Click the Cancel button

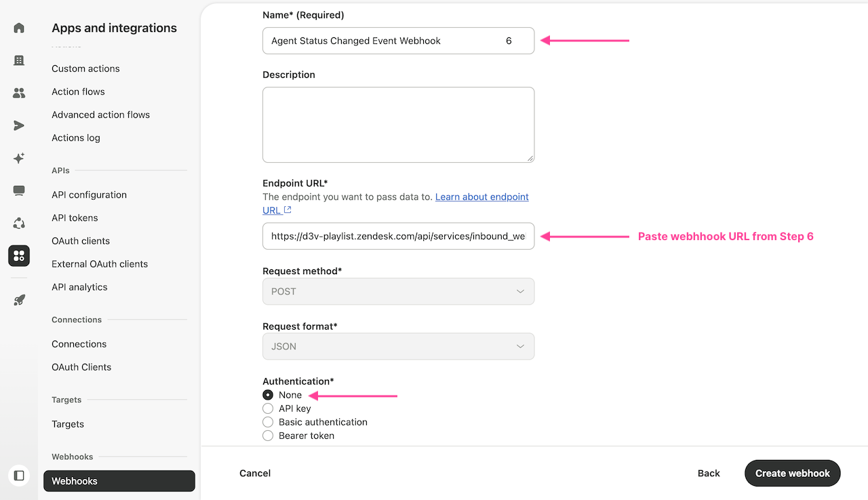click(x=255, y=474)
